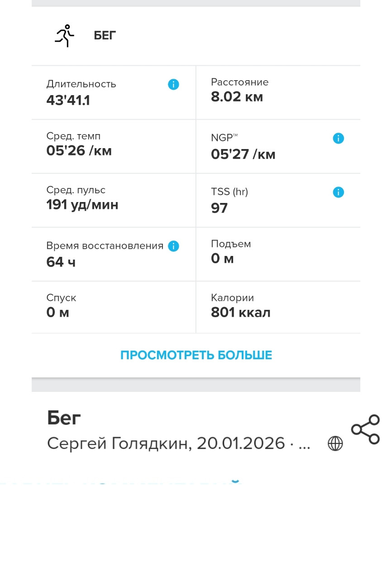Expand stats with ПРОСМОТРЕТЬ БОЛЬШЕ

[196, 355]
